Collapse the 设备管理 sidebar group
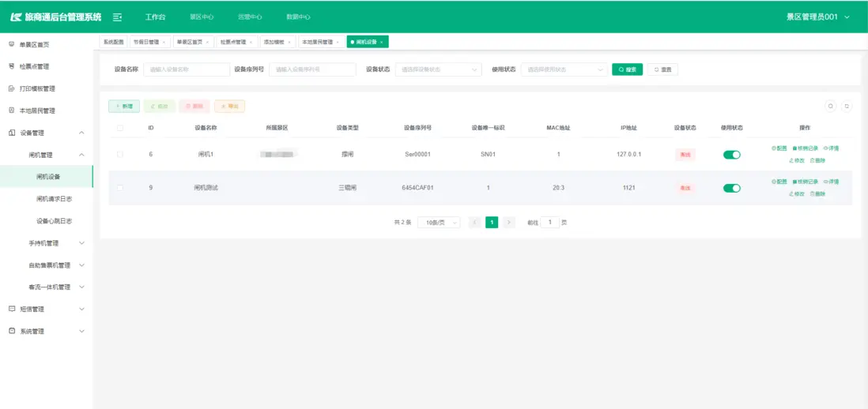This screenshot has width=868, height=409. pyautogui.click(x=82, y=133)
